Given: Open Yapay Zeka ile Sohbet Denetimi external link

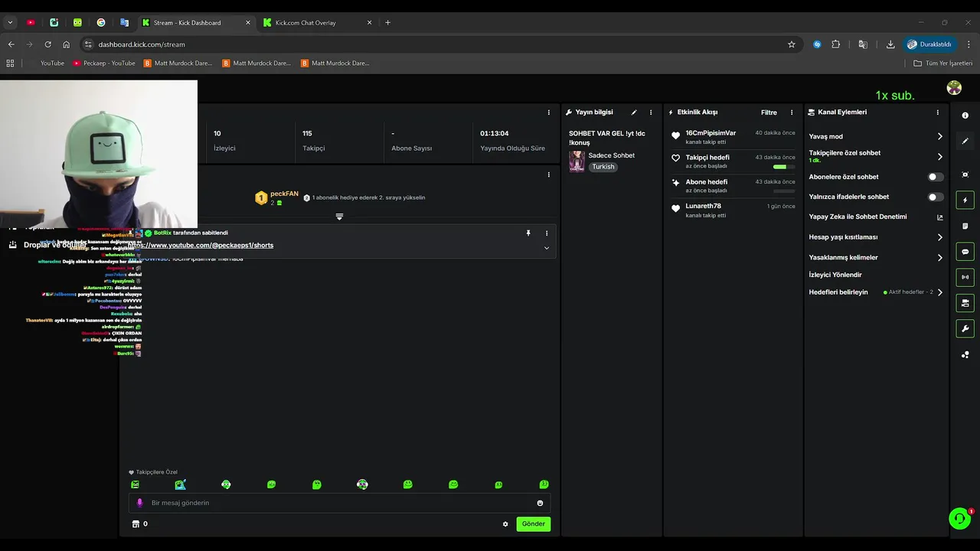Looking at the screenshot, I should pyautogui.click(x=940, y=217).
